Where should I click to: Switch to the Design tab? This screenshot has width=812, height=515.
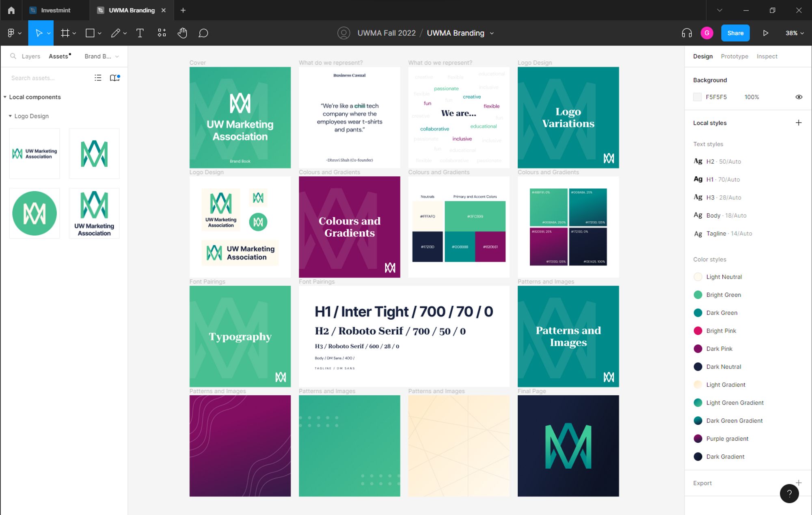[703, 56]
